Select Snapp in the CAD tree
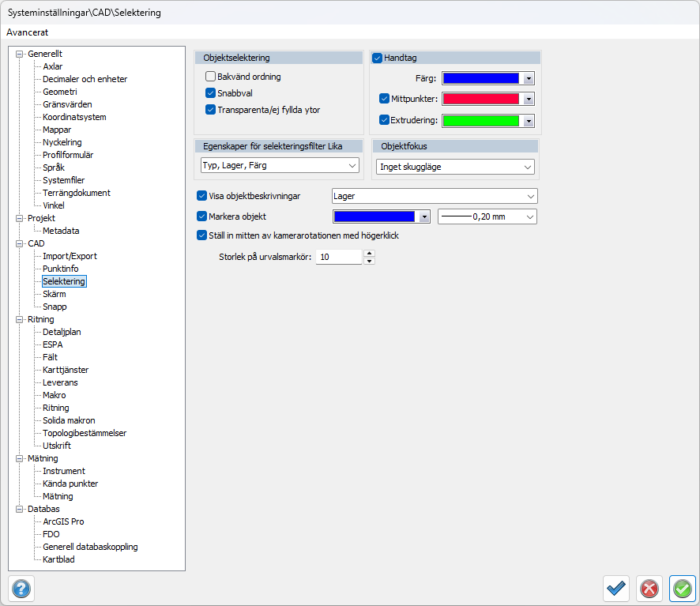Screen dimensions: 700x606 pyautogui.click(x=55, y=307)
